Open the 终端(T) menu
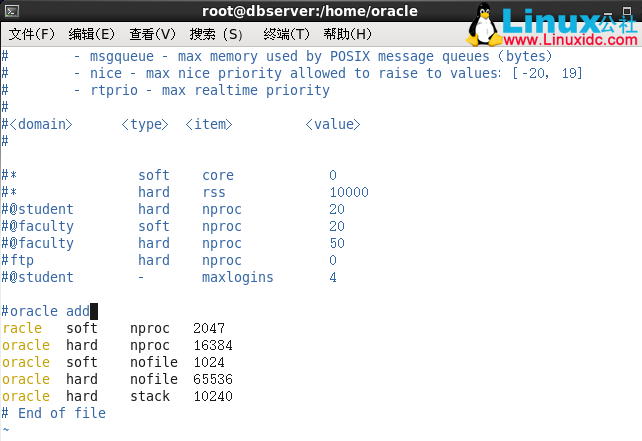Screen dimensions: 642x441 click(x=287, y=34)
